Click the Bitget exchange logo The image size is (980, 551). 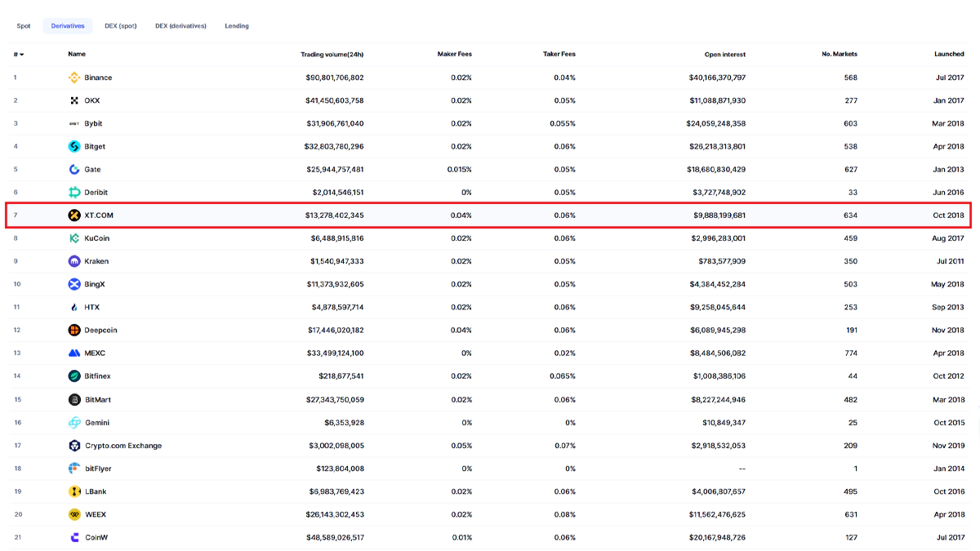pyautogui.click(x=74, y=146)
